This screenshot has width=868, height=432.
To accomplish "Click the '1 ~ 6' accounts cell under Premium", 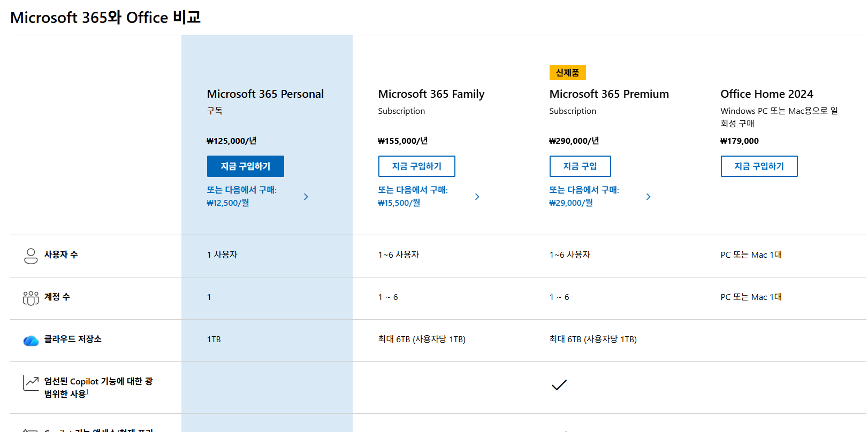I will click(x=559, y=297).
